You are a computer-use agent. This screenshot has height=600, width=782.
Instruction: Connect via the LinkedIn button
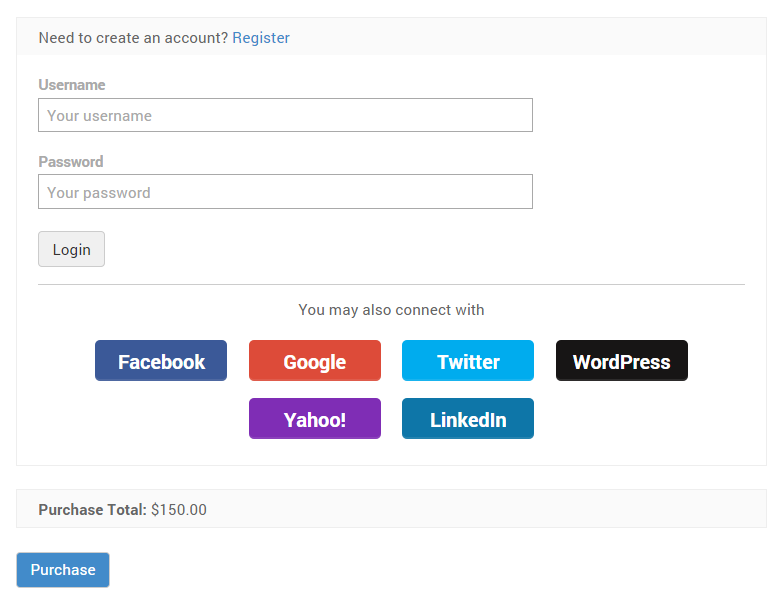pos(468,419)
